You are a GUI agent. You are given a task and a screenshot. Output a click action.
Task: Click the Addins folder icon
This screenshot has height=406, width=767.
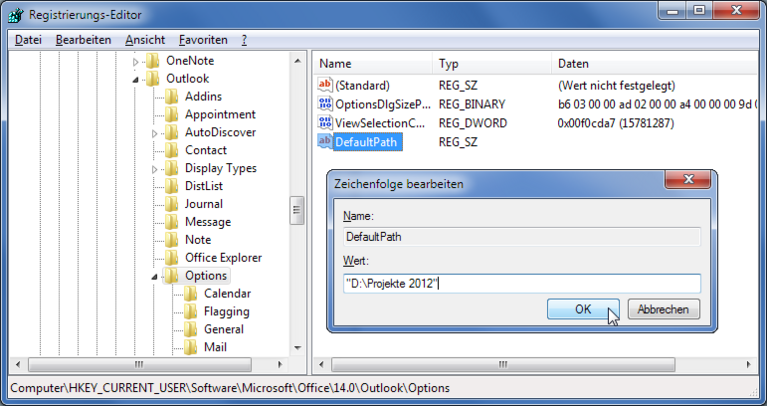pos(171,96)
